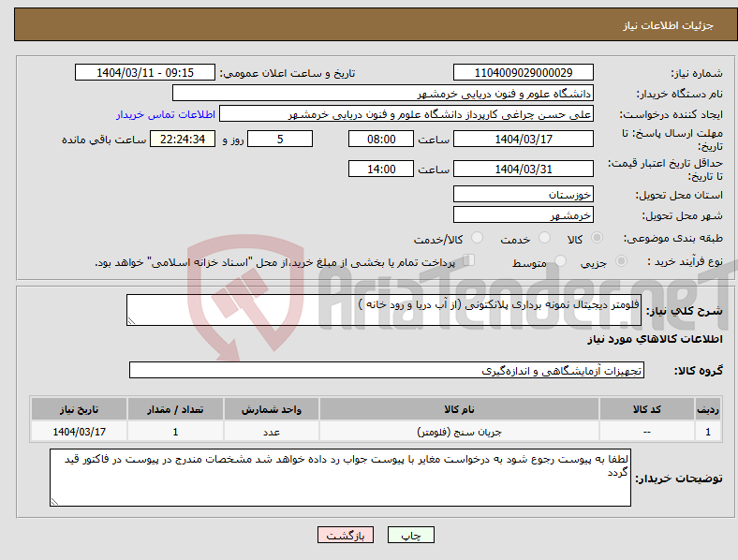Click the تاریخ نیاز column header
Viewport: 738px width, 560px height.
(x=79, y=409)
